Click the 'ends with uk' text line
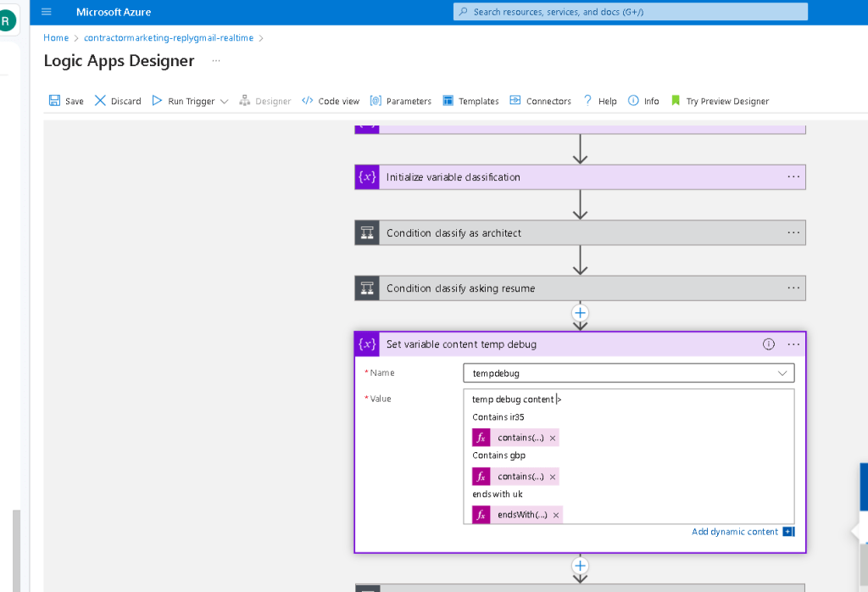The height and width of the screenshot is (592, 868). [x=497, y=494]
